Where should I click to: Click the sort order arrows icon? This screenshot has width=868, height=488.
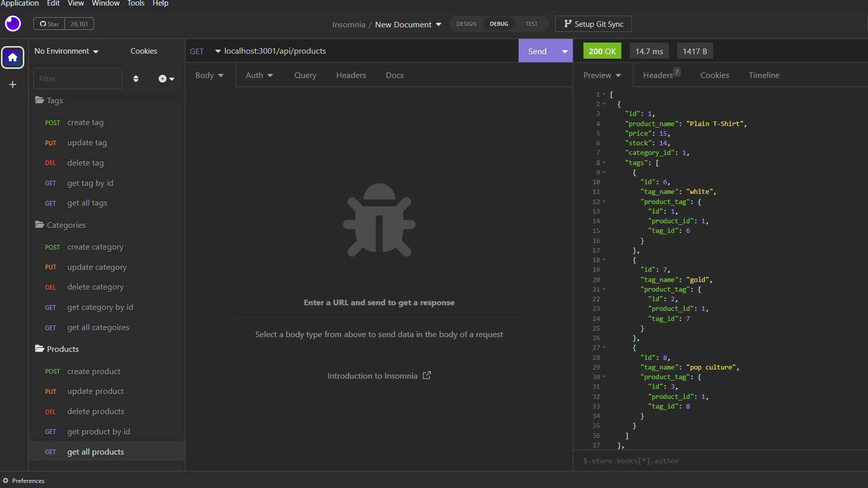136,78
